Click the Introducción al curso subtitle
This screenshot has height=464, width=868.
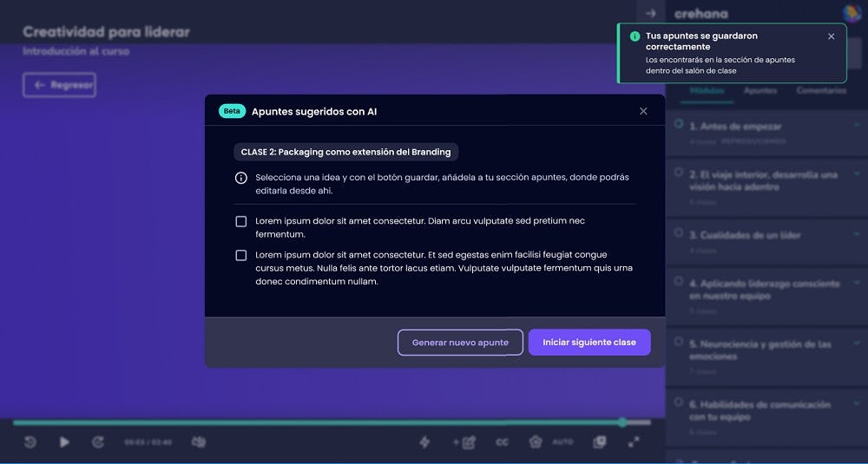click(76, 51)
